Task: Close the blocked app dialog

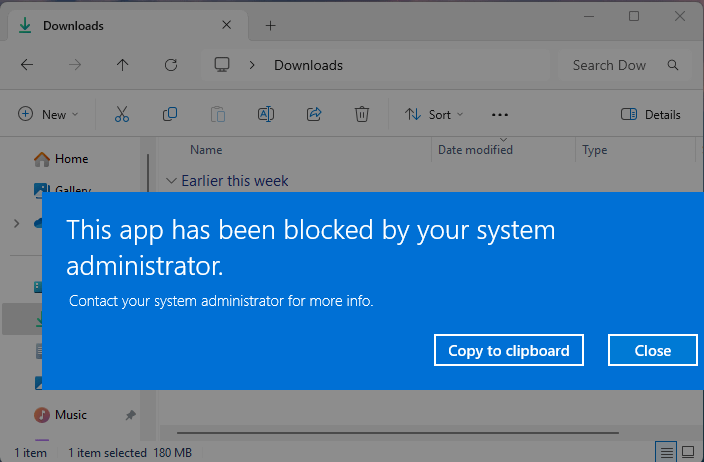Action: [652, 350]
